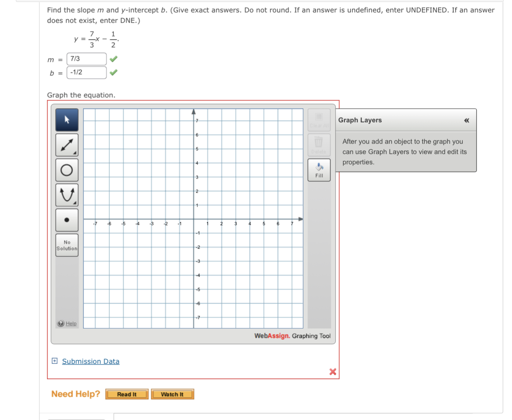Close the graphing tool with red X
The height and width of the screenshot is (420, 512).
333,372
